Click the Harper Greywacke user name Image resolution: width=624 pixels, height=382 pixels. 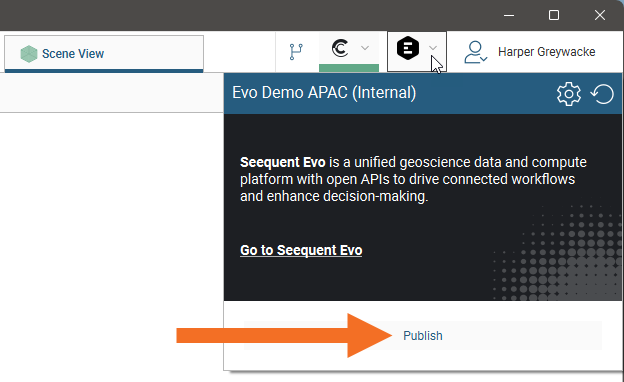tap(546, 52)
